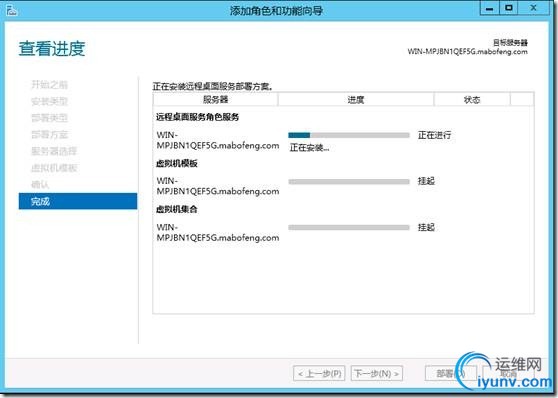558x398 pixels.
Task: Click the 上一步(P) button
Action: (x=319, y=373)
